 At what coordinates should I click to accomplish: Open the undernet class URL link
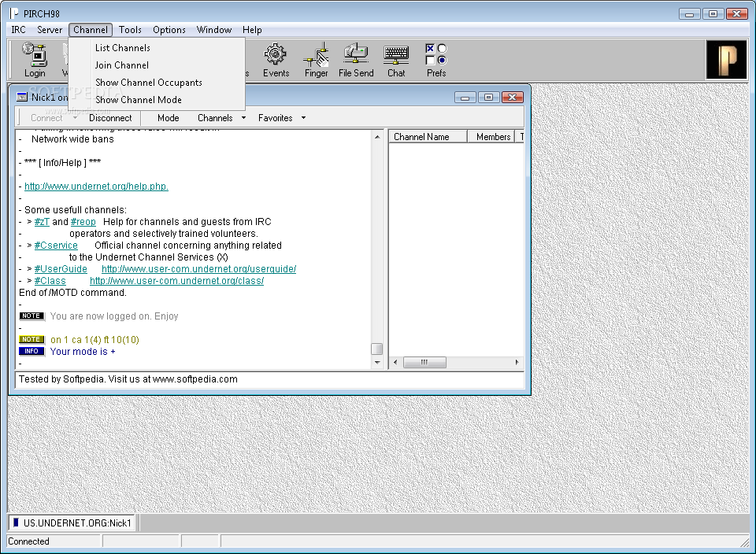click(x=176, y=281)
